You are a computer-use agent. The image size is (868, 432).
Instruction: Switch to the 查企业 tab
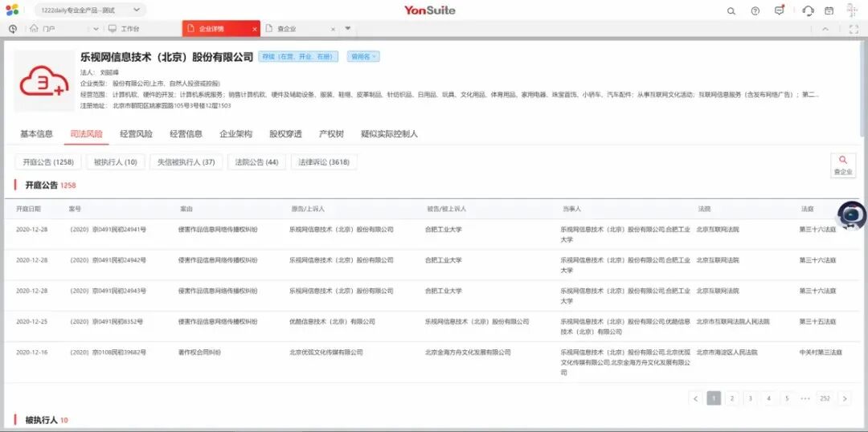[300, 29]
